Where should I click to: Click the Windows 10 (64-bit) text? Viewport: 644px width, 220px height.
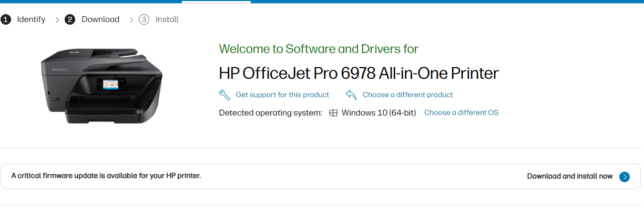click(379, 113)
